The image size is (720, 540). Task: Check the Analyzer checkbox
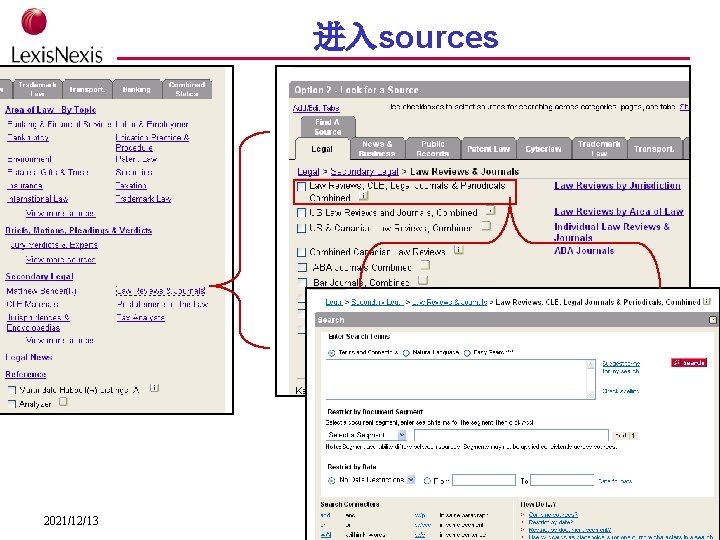[x=12, y=404]
